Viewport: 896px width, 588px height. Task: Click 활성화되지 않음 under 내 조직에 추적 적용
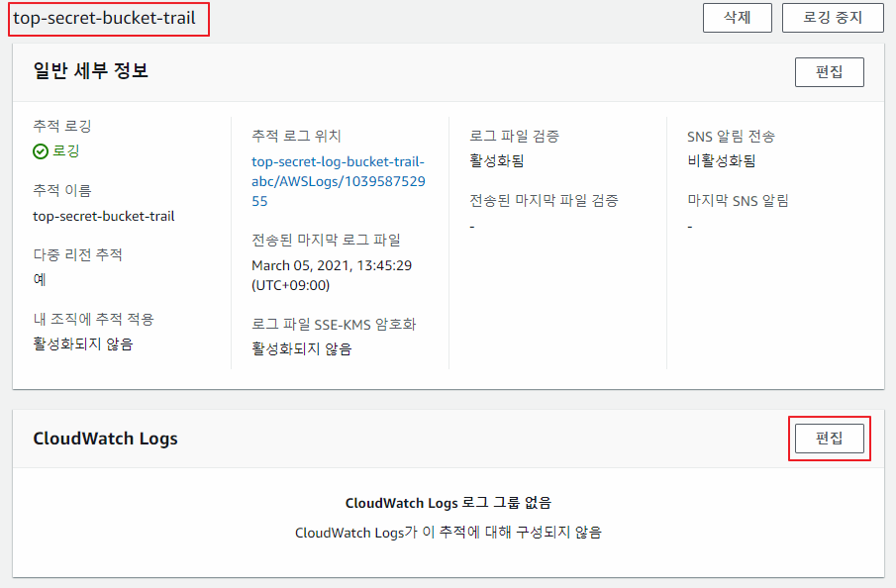(x=83, y=344)
